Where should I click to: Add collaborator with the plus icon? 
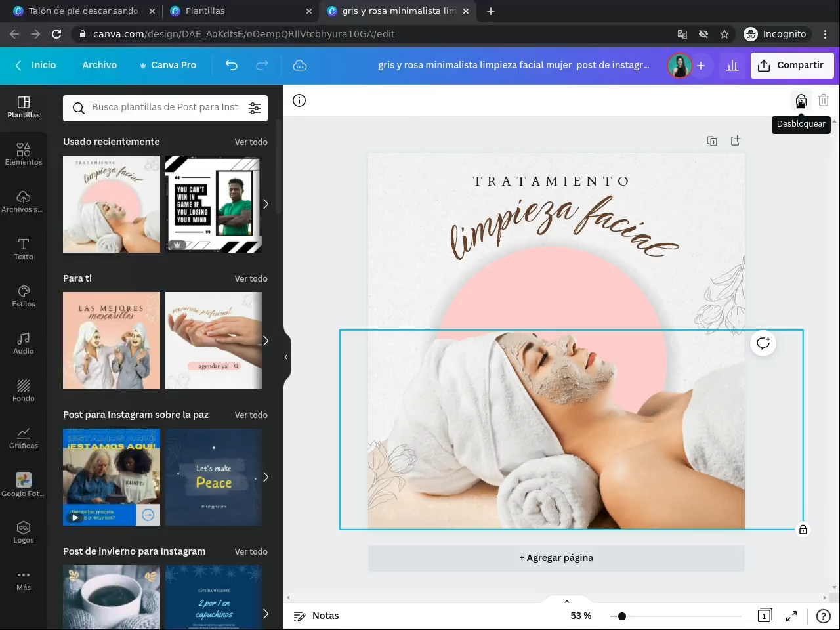pos(701,66)
